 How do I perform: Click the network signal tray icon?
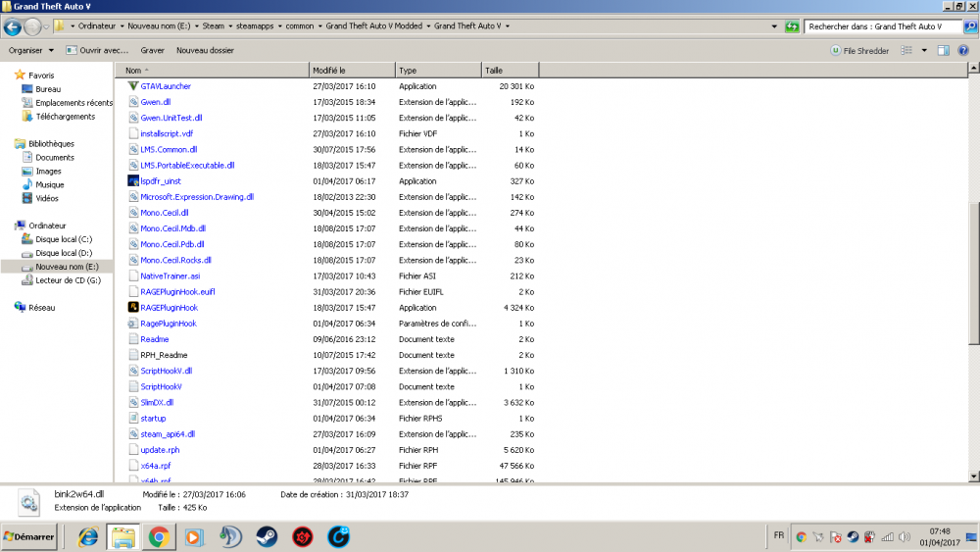(x=887, y=537)
